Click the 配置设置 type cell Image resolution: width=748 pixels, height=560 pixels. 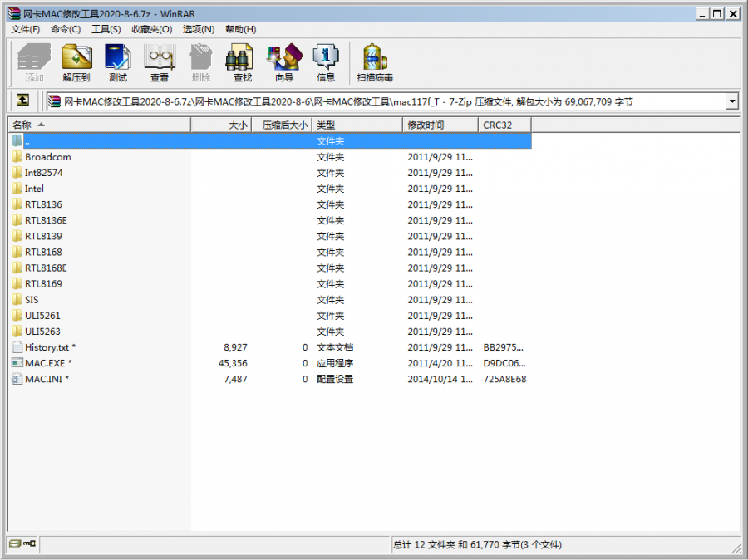point(335,379)
